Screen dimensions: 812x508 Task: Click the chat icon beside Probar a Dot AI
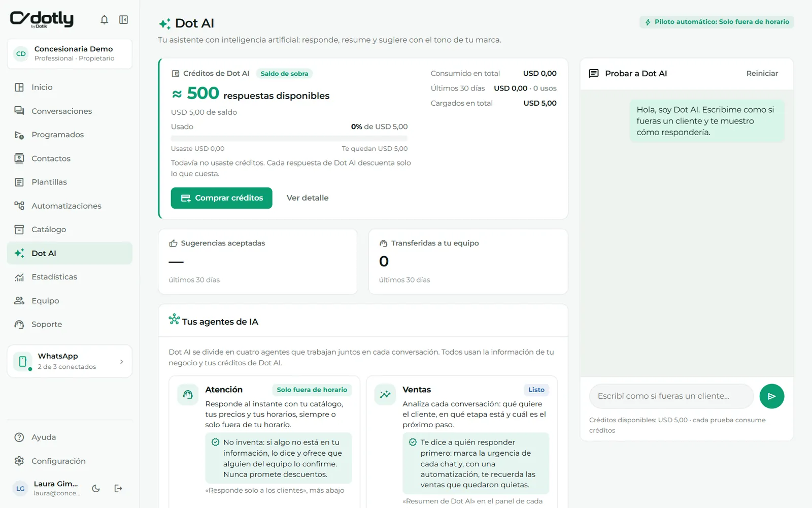(593, 73)
